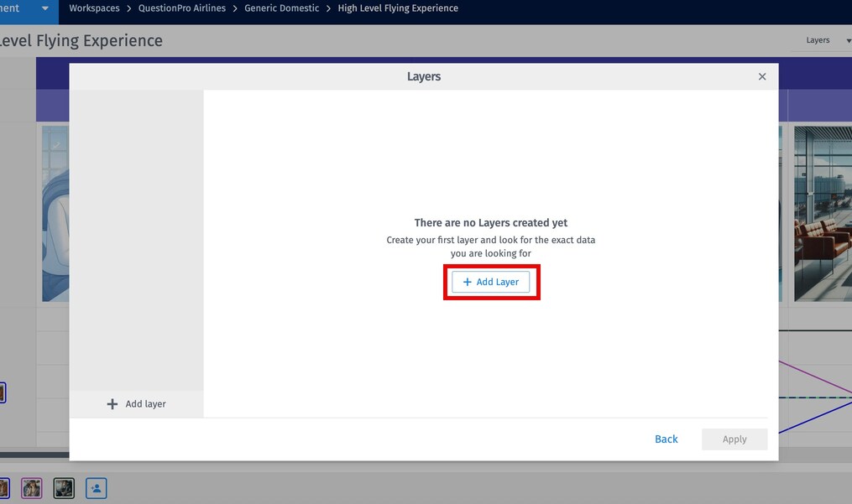The width and height of the screenshot is (852, 504).
Task: Click the small icon on the left edge
Action: tap(3, 392)
